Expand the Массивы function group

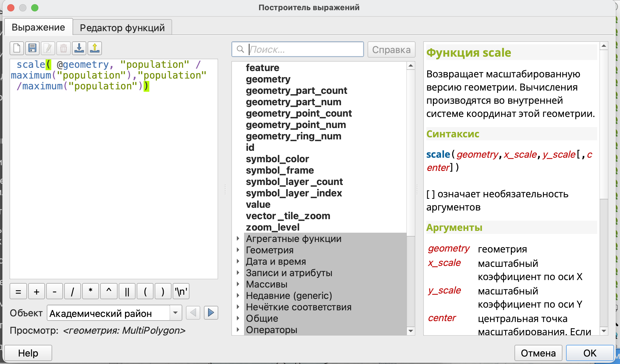point(238,284)
